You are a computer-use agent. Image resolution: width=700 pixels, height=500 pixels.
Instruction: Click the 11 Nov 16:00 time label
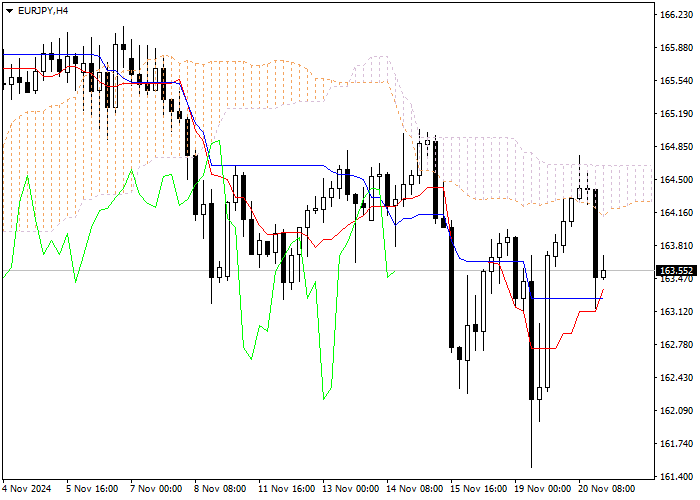[x=287, y=489]
